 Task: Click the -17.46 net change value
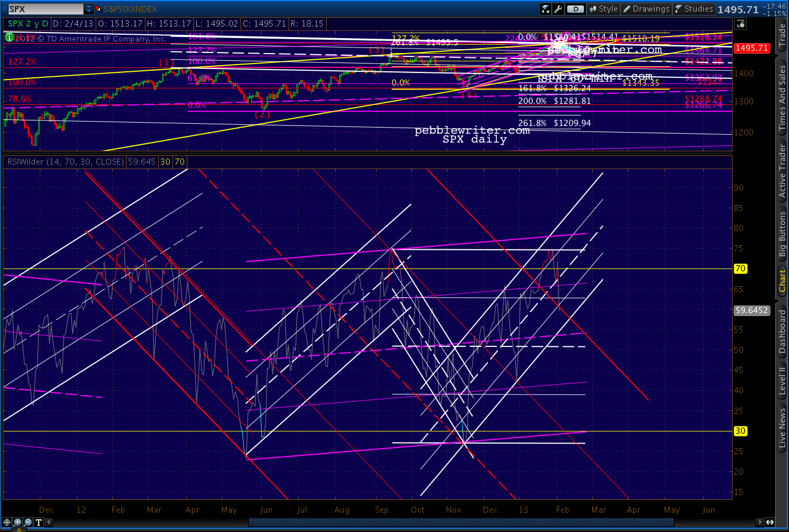pos(774,6)
